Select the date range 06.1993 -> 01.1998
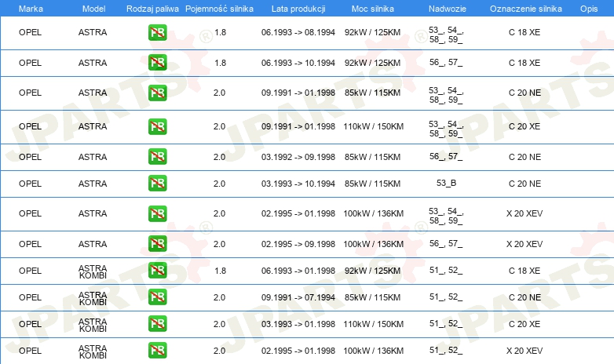The image size is (614, 364). click(298, 271)
